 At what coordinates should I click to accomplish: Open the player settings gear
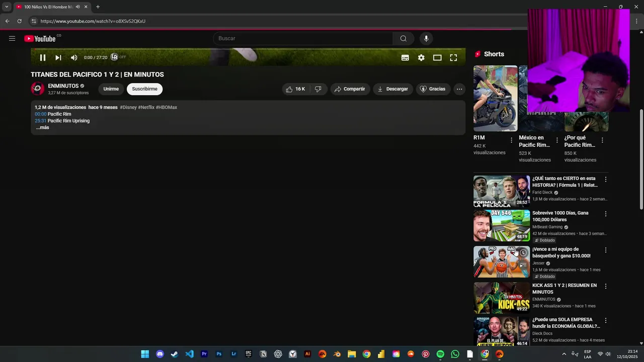(421, 58)
